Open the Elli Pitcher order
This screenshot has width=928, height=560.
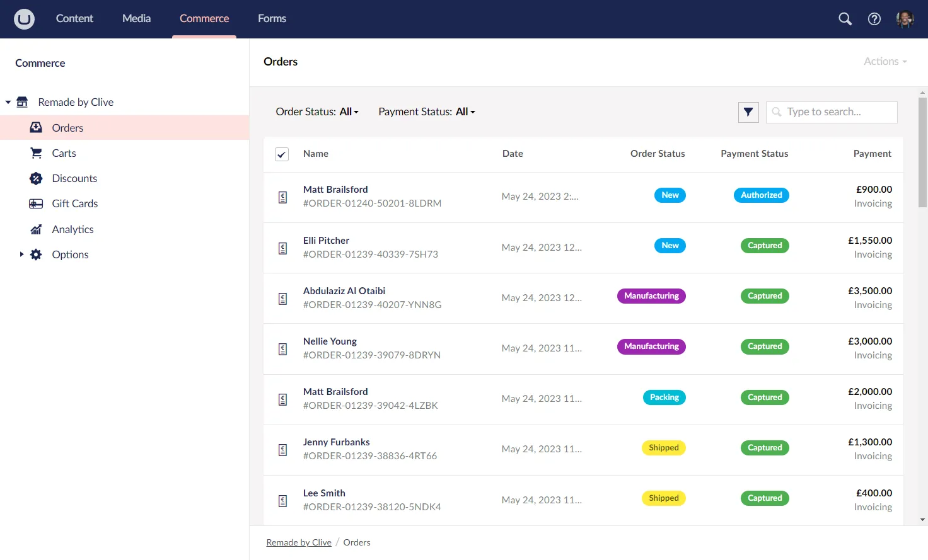(x=326, y=240)
